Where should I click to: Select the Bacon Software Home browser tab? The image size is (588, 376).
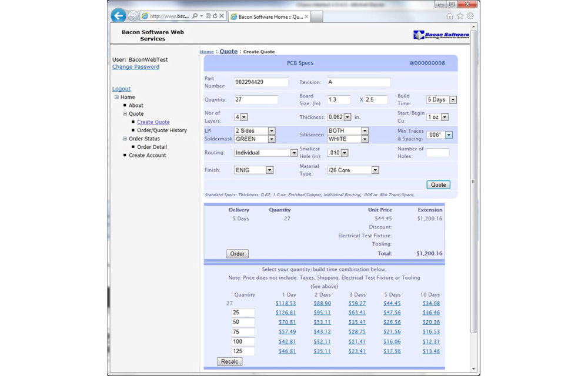[269, 16]
